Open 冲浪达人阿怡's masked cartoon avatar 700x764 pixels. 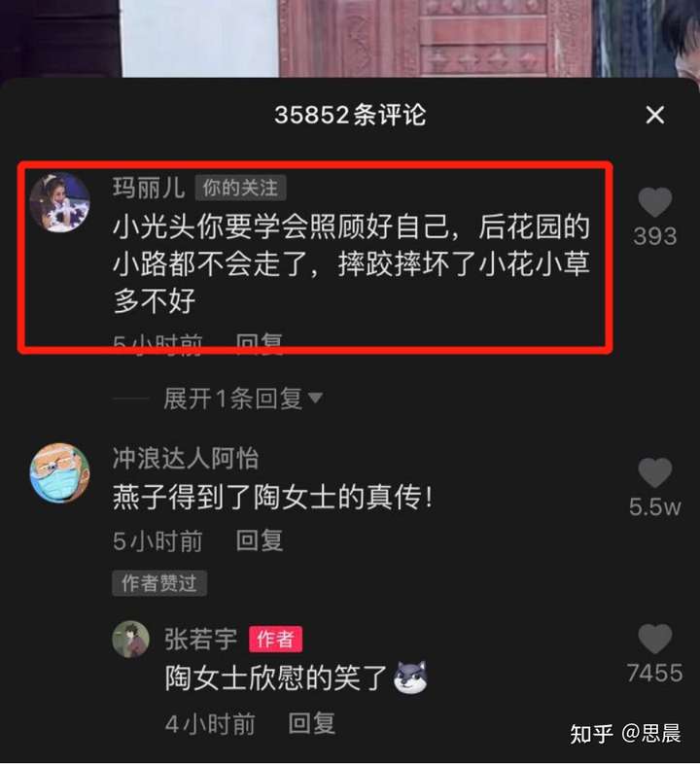pyautogui.click(x=60, y=472)
